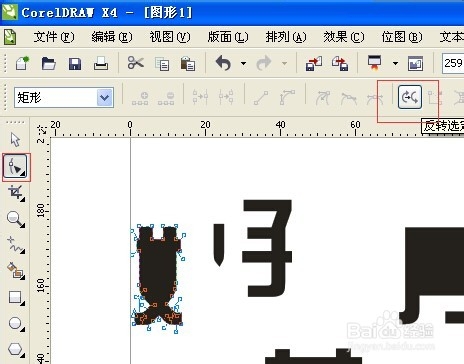Click the Reverse curve direction button
The image size is (464, 364).
(410, 97)
